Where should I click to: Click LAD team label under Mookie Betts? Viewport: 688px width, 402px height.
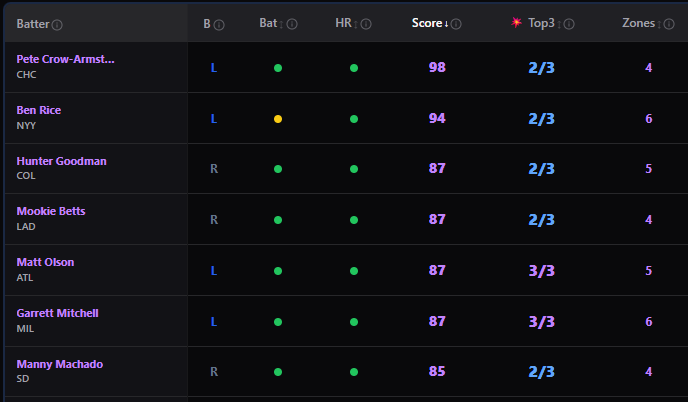tap(26, 227)
